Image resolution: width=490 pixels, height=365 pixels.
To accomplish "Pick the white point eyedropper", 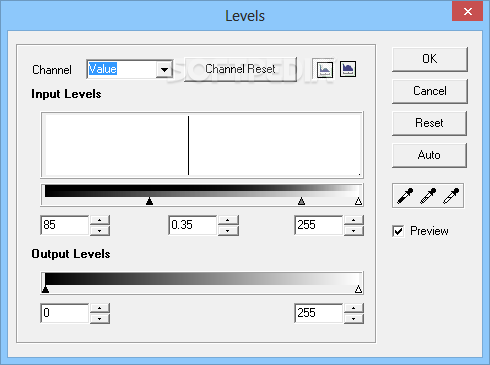I will coord(451,196).
